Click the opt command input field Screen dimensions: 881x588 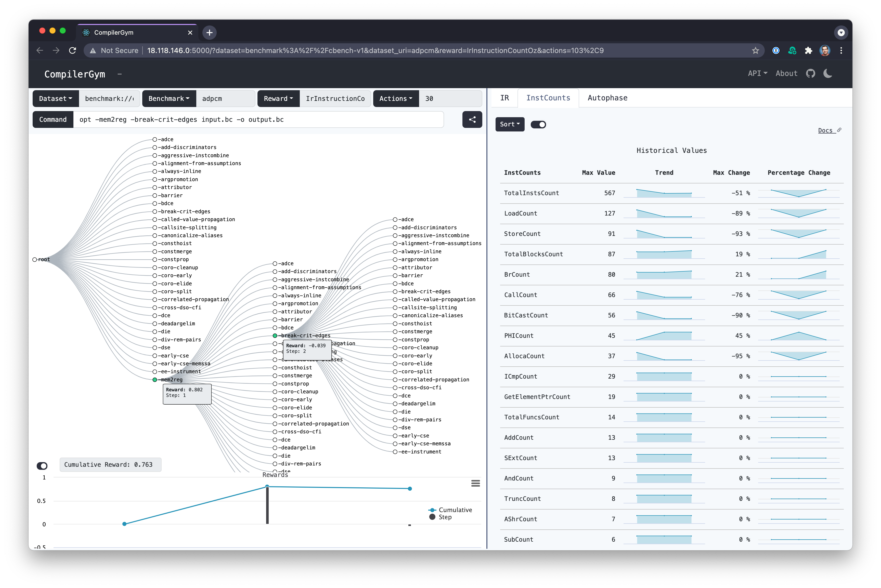[x=258, y=120]
